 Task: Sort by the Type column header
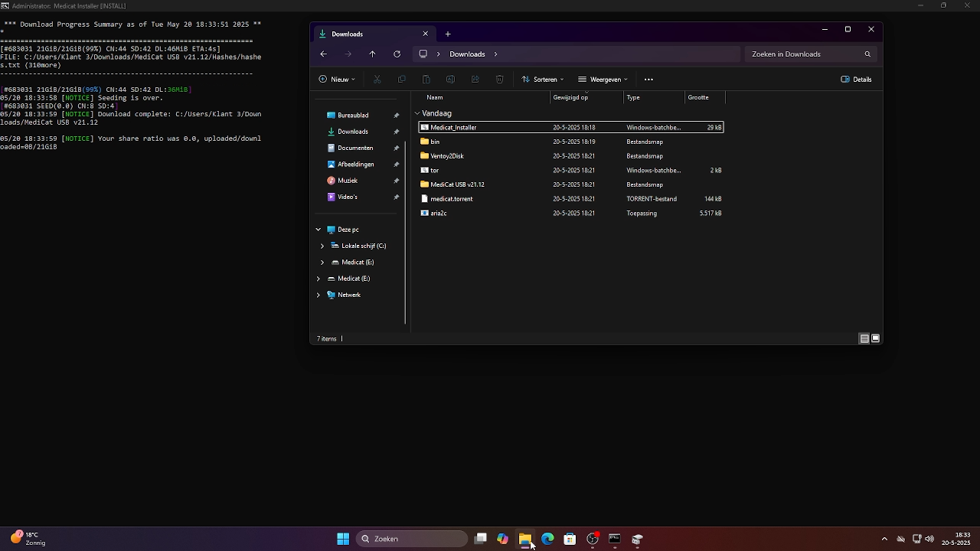(654, 97)
